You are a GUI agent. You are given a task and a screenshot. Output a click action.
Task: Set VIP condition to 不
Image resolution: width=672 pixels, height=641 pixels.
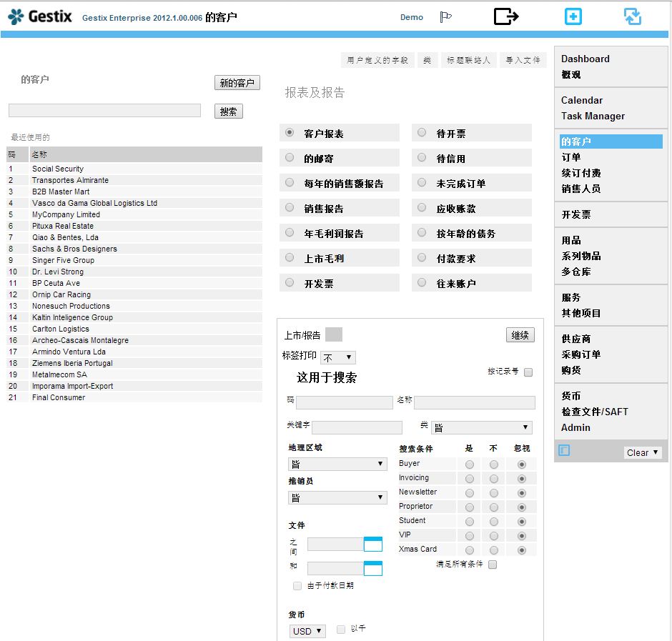pyautogui.click(x=494, y=536)
